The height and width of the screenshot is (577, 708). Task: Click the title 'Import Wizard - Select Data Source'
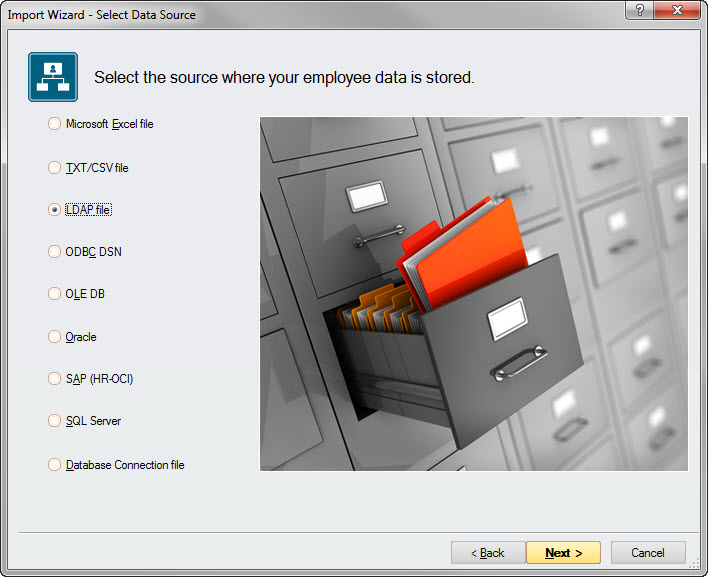tap(102, 15)
